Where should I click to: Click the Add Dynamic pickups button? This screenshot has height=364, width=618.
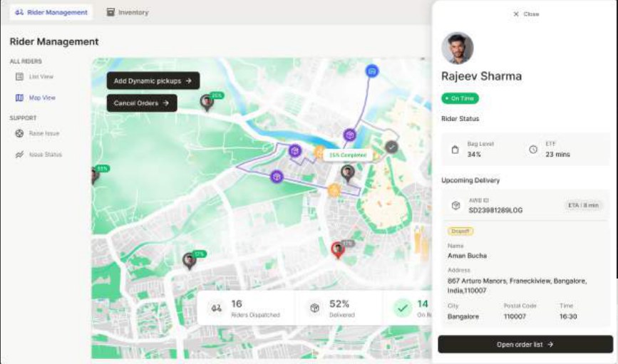(x=153, y=80)
